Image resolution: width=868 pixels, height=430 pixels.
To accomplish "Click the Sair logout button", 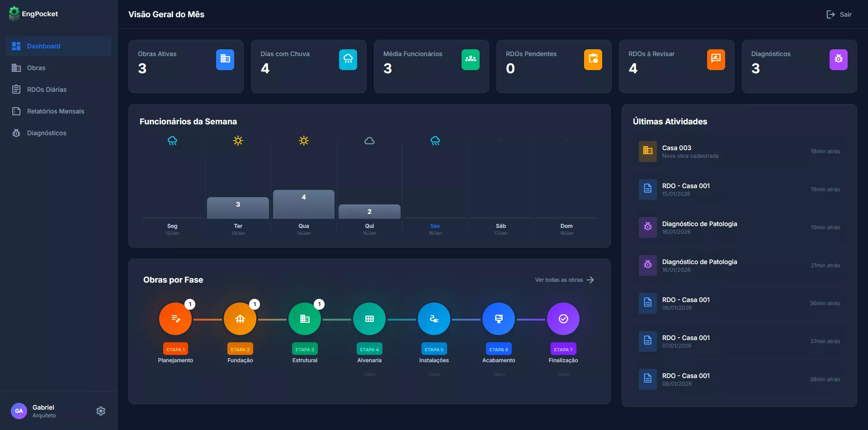I will click(839, 14).
